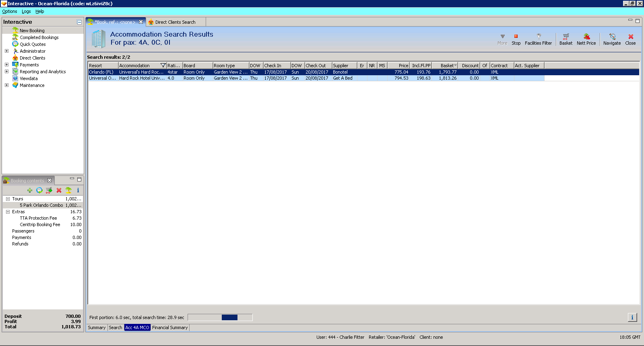
Task: Click the red X delete icon in Booking contents
Action: 59,190
